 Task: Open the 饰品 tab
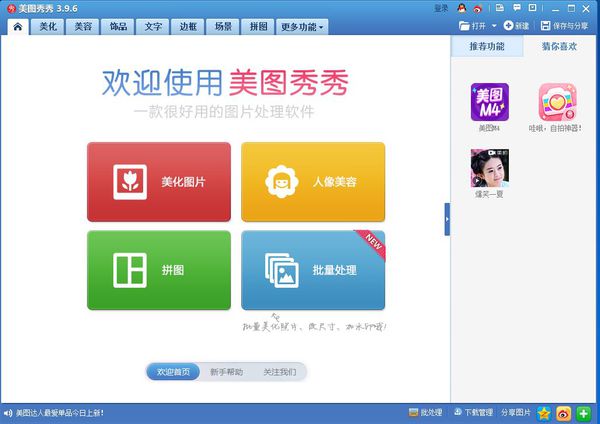point(118,27)
